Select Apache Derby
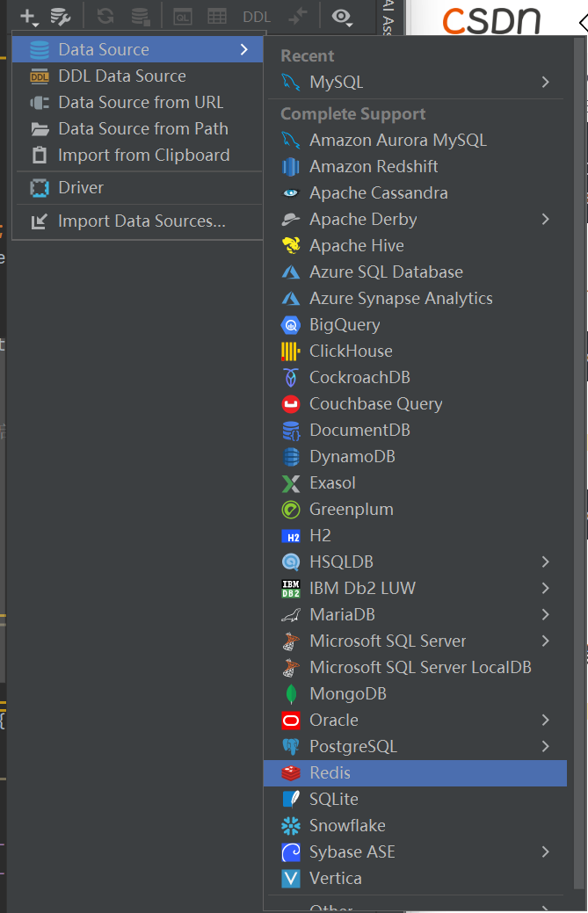Viewport: 588px width, 913px height. [x=415, y=220]
